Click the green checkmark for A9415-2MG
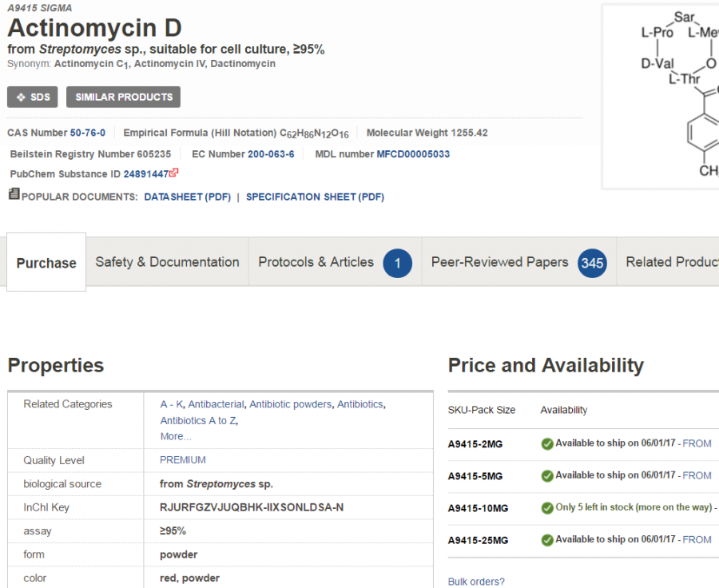This screenshot has height=588, width=719. (547, 444)
